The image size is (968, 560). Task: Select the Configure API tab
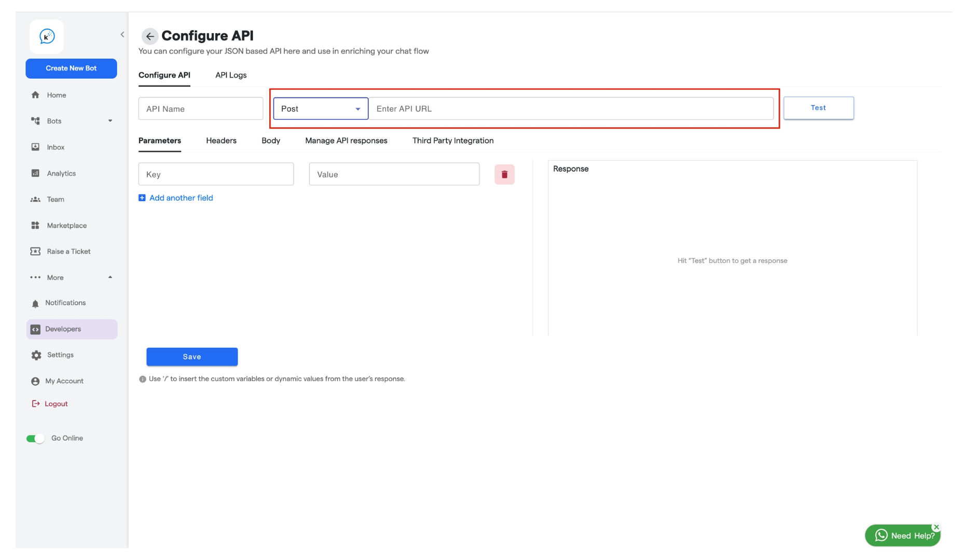tap(164, 75)
